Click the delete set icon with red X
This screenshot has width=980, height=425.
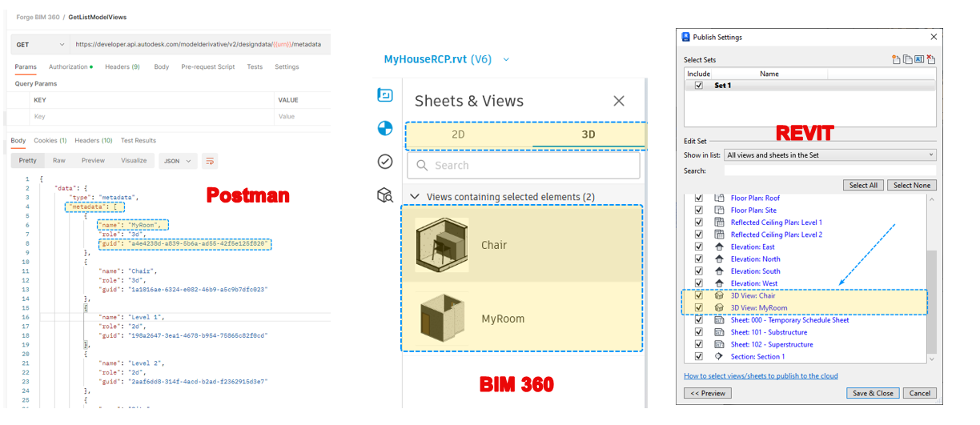(x=931, y=60)
